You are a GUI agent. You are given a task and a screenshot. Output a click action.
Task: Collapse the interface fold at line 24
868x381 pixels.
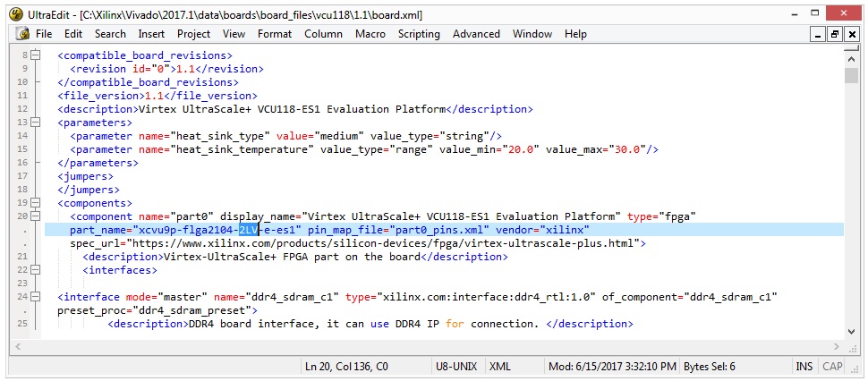point(35,297)
